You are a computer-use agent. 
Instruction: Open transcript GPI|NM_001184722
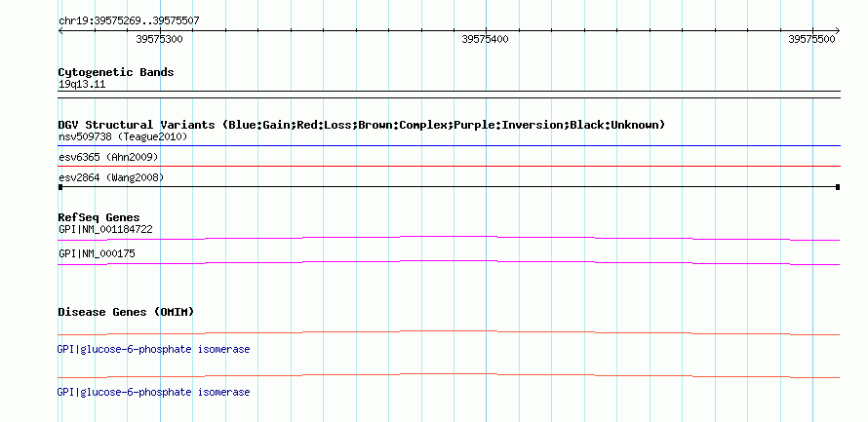pyautogui.click(x=105, y=230)
